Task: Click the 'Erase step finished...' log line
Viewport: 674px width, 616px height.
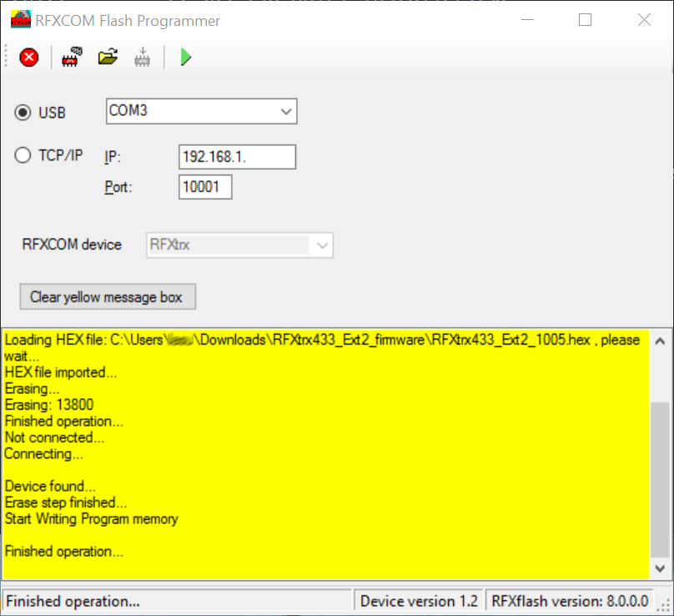Action: coord(66,502)
